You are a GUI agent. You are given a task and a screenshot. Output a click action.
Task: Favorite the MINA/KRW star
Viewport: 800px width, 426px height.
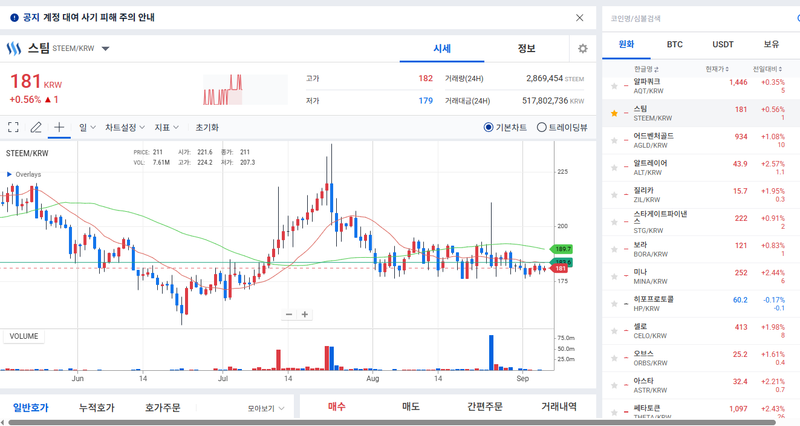614,277
